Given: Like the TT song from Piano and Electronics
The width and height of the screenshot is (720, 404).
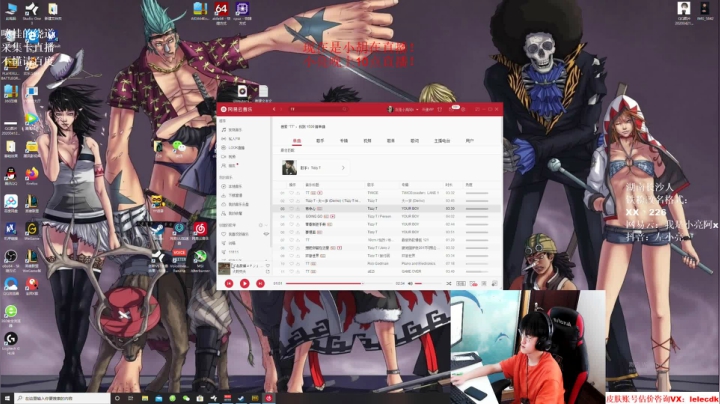Looking at the screenshot, I should [291, 264].
